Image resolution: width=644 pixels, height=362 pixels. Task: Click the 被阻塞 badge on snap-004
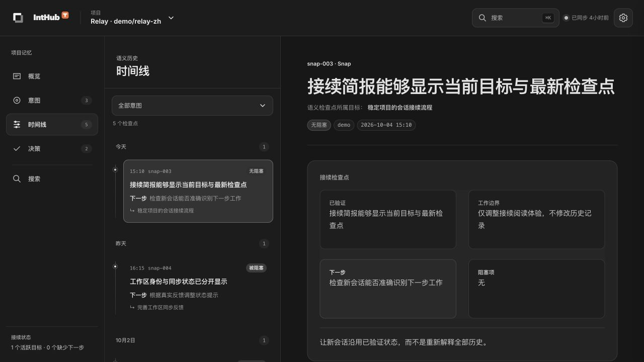(x=256, y=268)
